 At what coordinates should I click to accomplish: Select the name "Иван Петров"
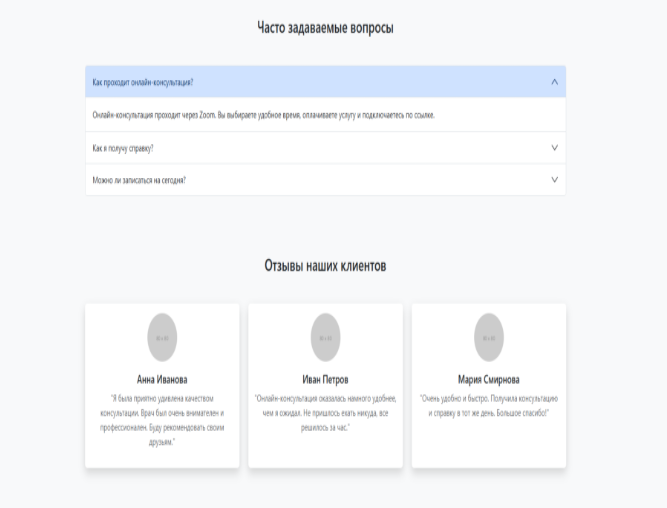[x=325, y=379]
